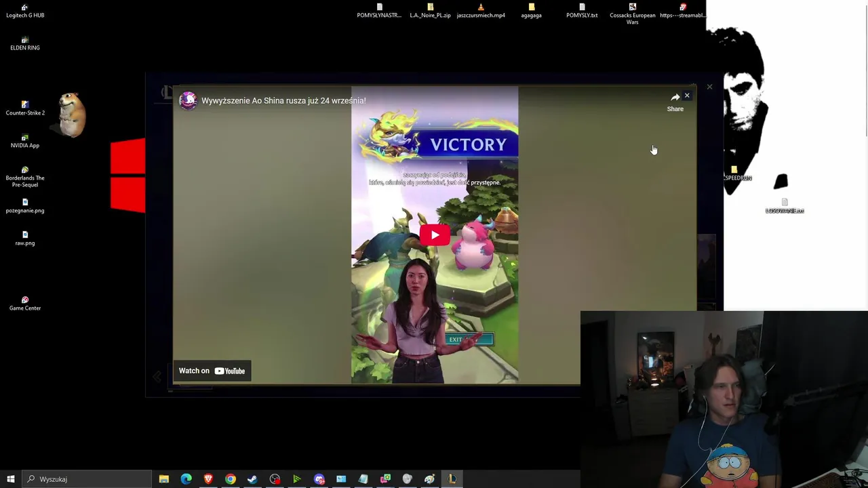The image size is (868, 488).
Task: Open File Explorer from the taskbar
Action: coord(163,479)
